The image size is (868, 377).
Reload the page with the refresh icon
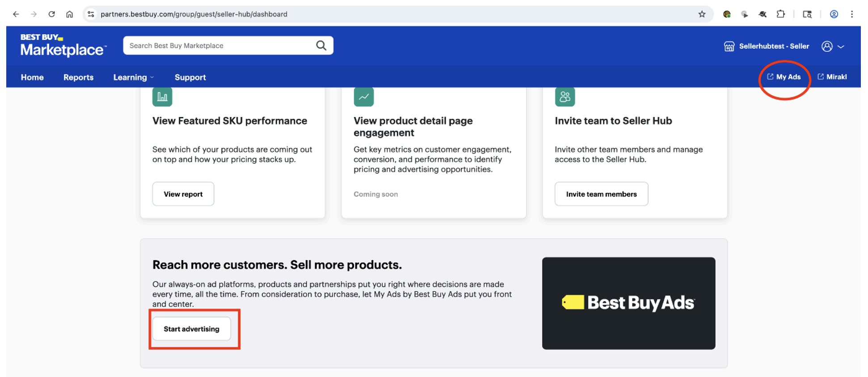point(51,14)
